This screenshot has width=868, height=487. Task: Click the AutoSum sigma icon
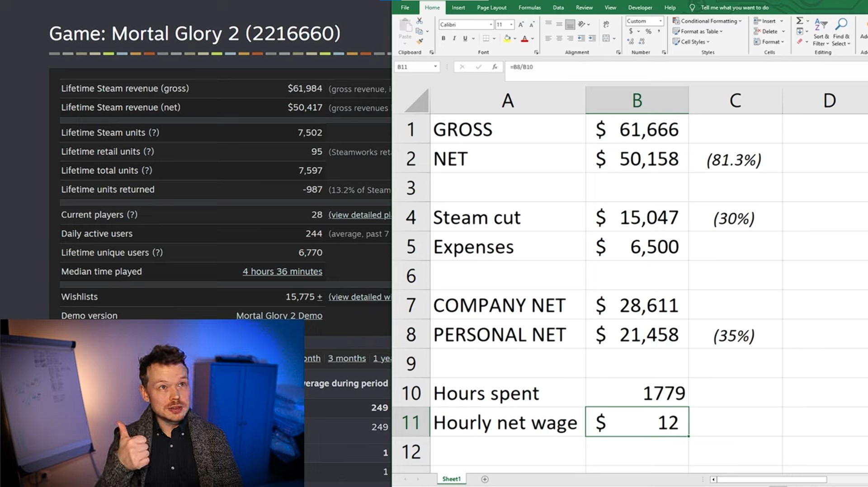pyautogui.click(x=800, y=21)
